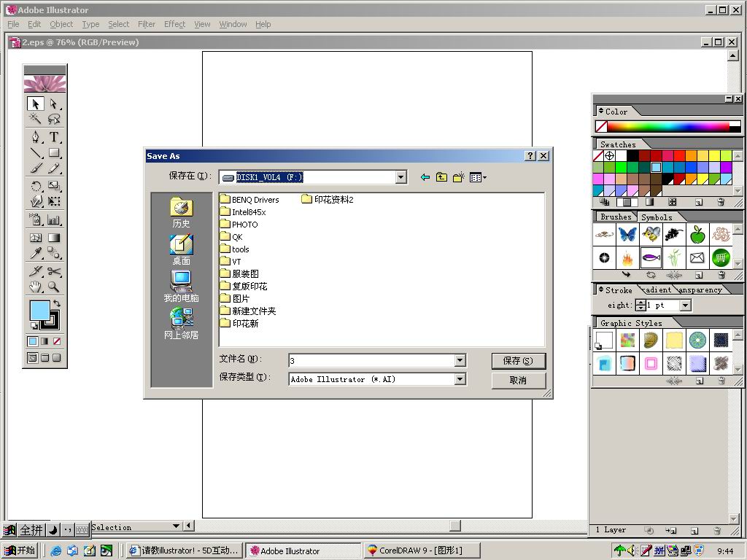The width and height of the screenshot is (747, 560).
Task: Switch to the Brushes tab
Action: coord(616,217)
